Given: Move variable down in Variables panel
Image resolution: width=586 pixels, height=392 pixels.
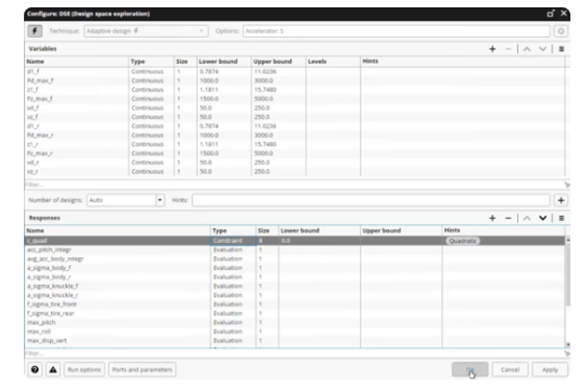Looking at the screenshot, I should point(543,49).
